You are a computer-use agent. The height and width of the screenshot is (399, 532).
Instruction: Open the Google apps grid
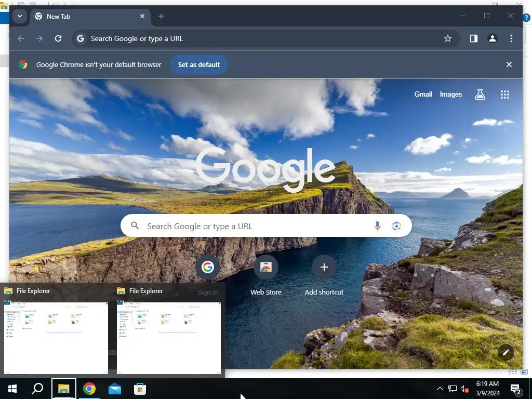click(x=505, y=95)
